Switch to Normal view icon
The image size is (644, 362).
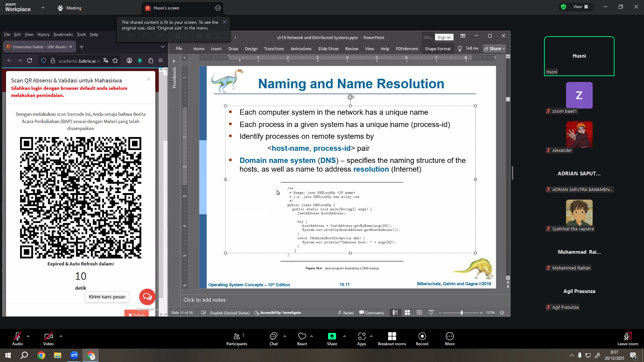tap(395, 312)
